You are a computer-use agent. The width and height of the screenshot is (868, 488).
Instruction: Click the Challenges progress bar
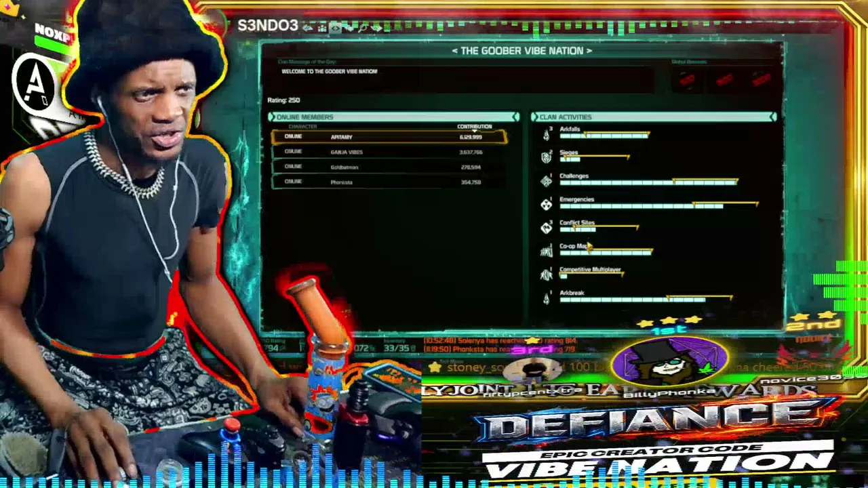click(648, 182)
